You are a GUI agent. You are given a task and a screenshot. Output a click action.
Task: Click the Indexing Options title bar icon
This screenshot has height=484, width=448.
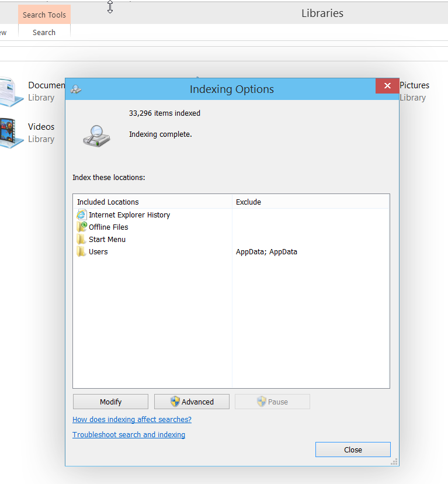76,89
